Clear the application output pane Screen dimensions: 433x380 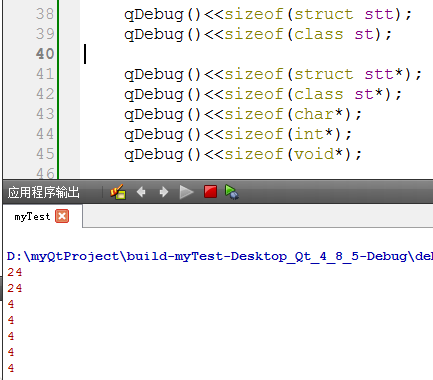coord(118,192)
